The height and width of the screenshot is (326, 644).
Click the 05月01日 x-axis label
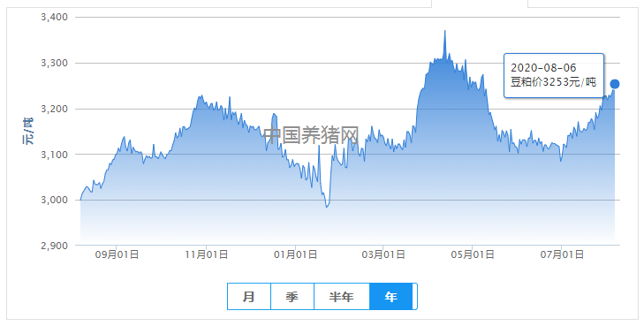(x=473, y=254)
